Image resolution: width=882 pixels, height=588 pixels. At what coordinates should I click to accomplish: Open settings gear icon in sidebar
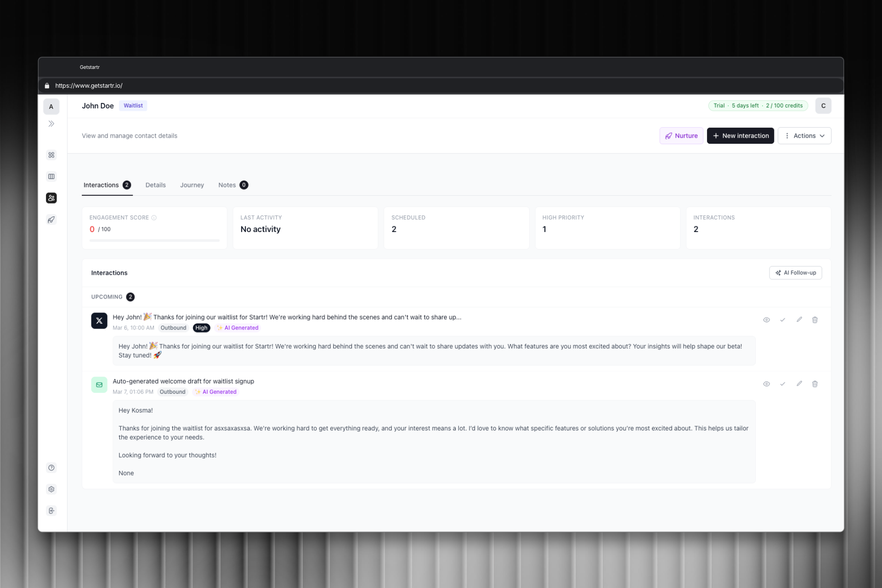pos(51,489)
